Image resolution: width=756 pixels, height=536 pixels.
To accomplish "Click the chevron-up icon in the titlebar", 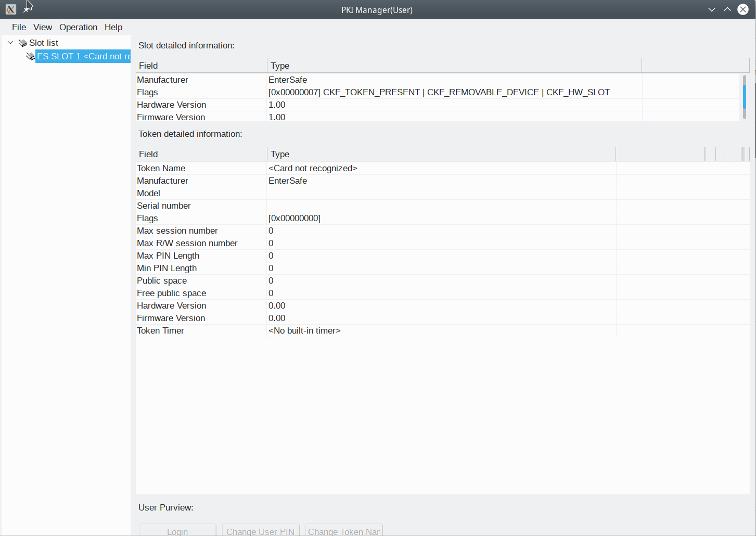I will point(727,9).
